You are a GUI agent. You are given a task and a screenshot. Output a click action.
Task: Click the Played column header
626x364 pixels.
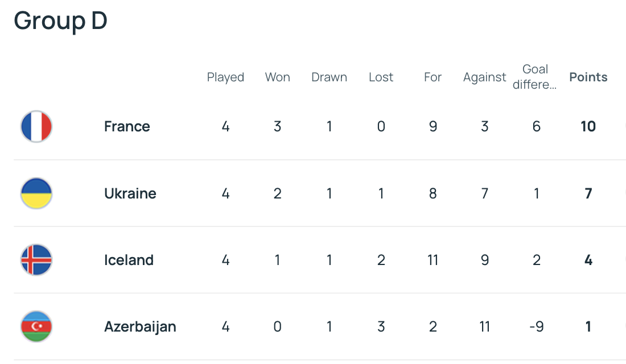pyautogui.click(x=225, y=77)
